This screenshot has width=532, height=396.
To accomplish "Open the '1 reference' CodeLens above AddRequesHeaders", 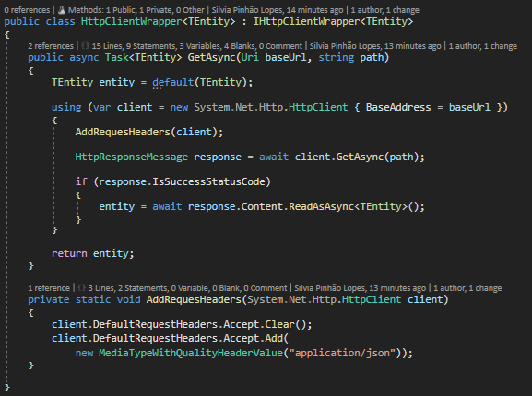I will point(49,288).
